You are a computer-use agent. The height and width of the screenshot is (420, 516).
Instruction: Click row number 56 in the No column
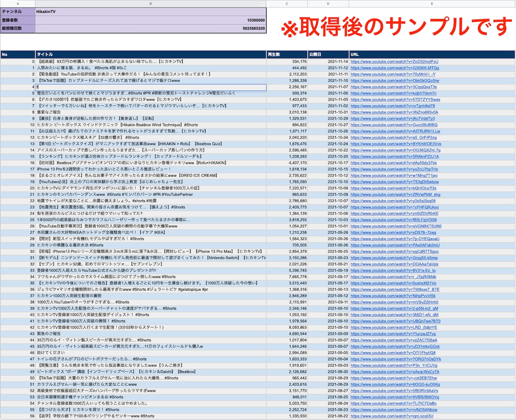click(32, 416)
